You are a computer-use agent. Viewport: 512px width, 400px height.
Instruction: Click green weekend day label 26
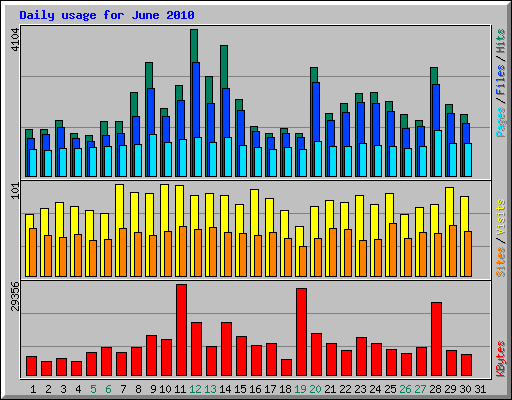[x=405, y=389]
